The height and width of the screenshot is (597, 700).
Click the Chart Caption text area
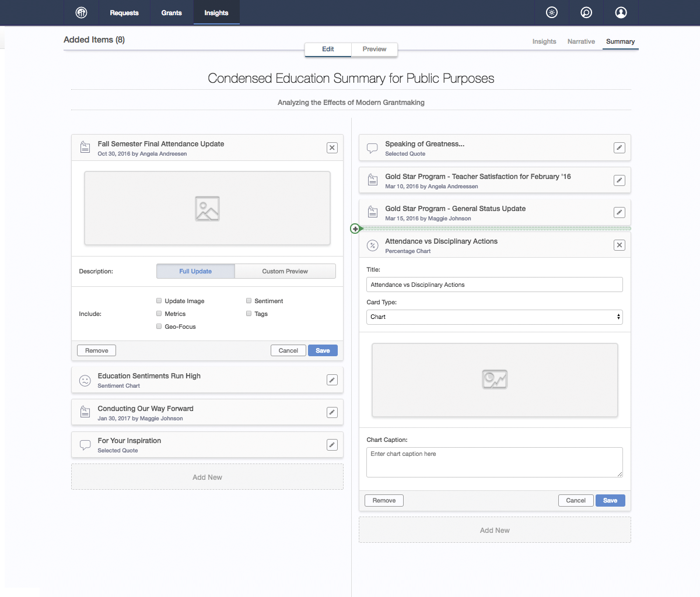pyautogui.click(x=494, y=462)
